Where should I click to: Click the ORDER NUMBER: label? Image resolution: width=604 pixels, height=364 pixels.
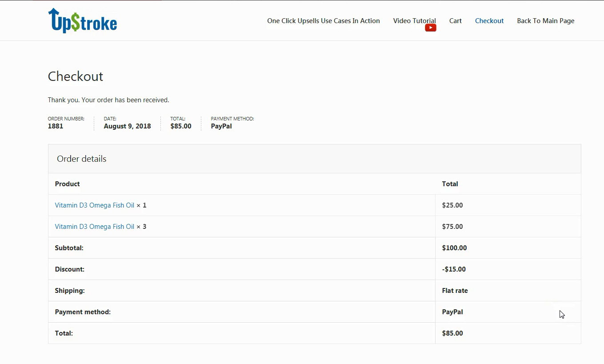66,119
